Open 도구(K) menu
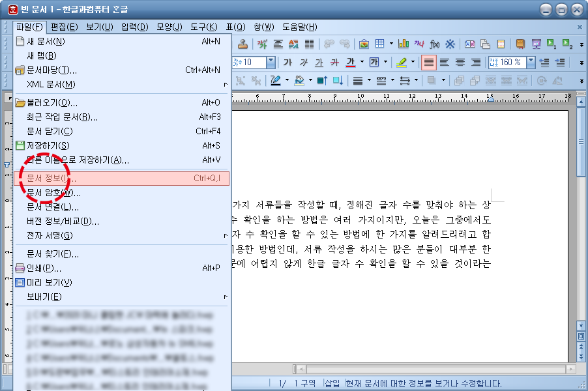This screenshot has height=391, width=588. coord(203,27)
